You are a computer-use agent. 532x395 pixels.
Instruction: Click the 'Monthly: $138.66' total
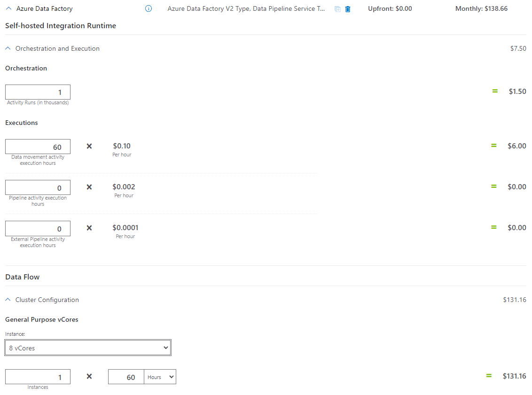(x=481, y=9)
